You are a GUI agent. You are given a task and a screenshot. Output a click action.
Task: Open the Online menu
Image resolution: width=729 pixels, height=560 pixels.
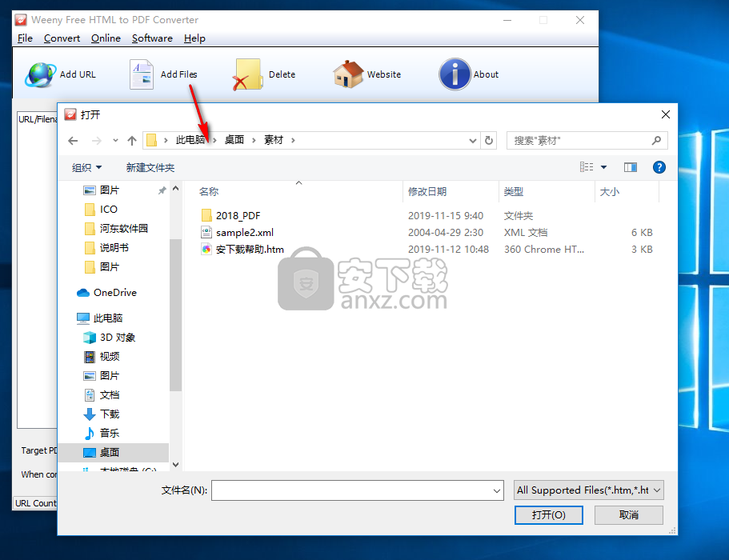[106, 38]
